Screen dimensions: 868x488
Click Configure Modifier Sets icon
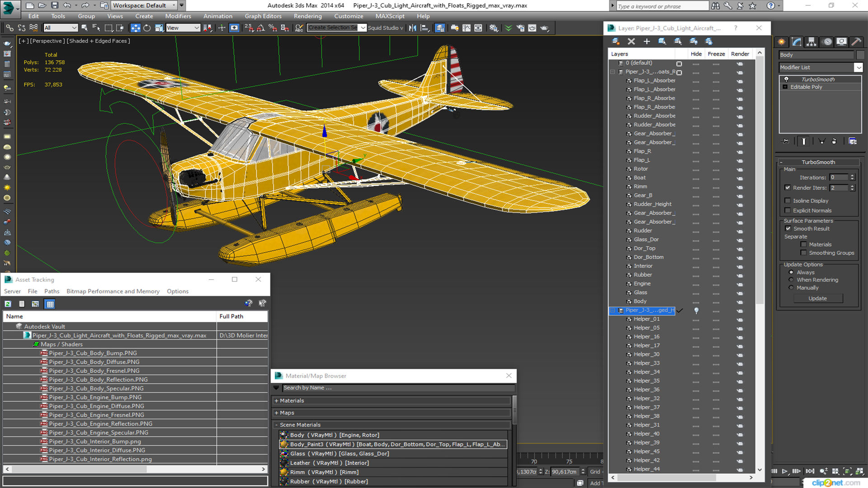853,141
